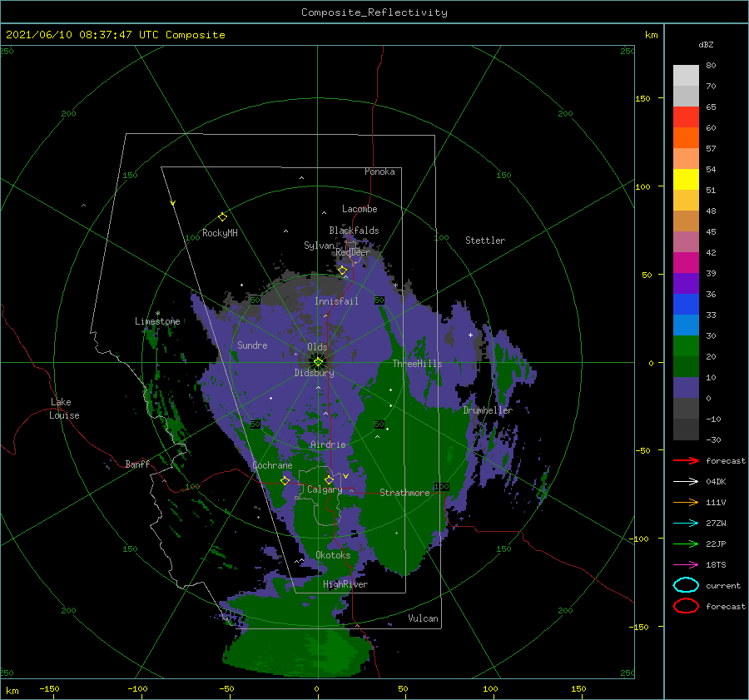Viewport: 749px width, 700px height.
Task: Click the Okotoks town label
Action: 333,555
